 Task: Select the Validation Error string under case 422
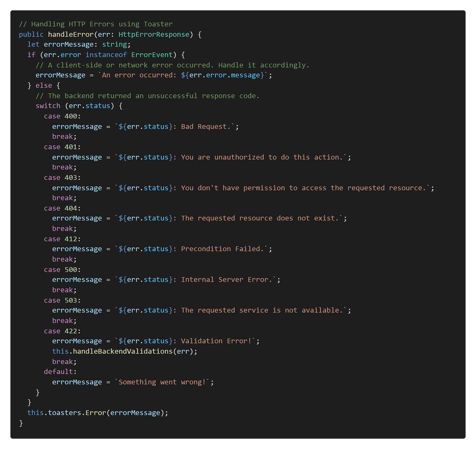(x=216, y=341)
